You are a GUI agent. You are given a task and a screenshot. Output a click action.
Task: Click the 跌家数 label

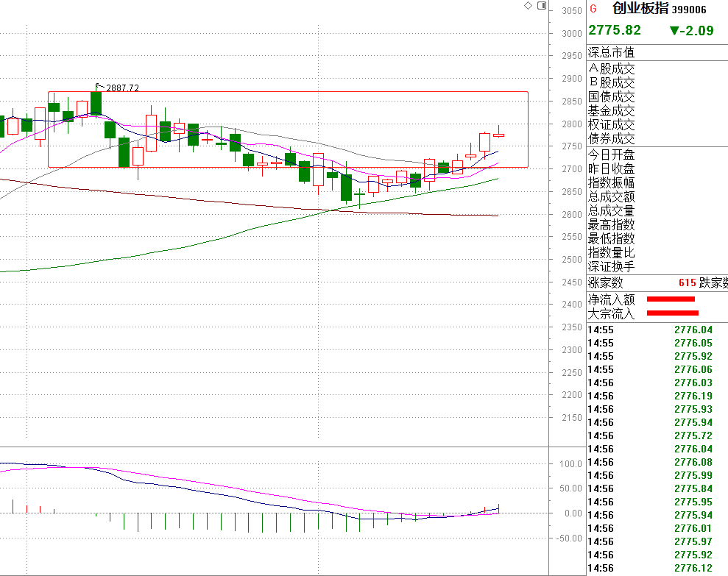713,282
